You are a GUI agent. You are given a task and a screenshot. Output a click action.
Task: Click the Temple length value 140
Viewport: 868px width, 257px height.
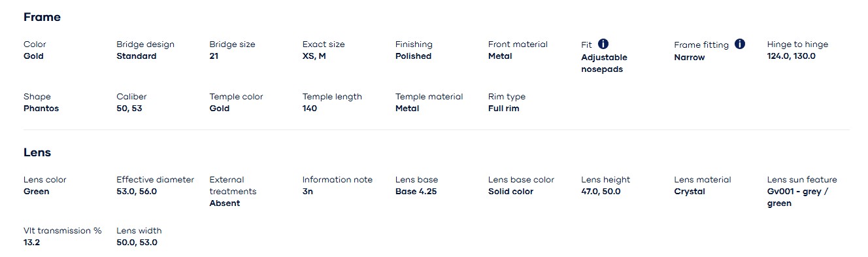[310, 109]
